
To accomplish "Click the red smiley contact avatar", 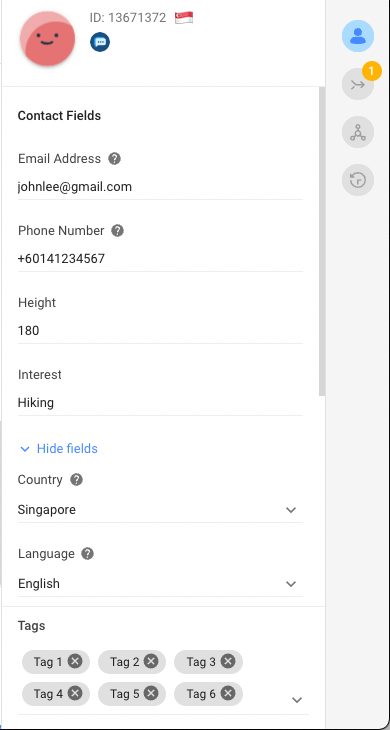I will [47, 39].
